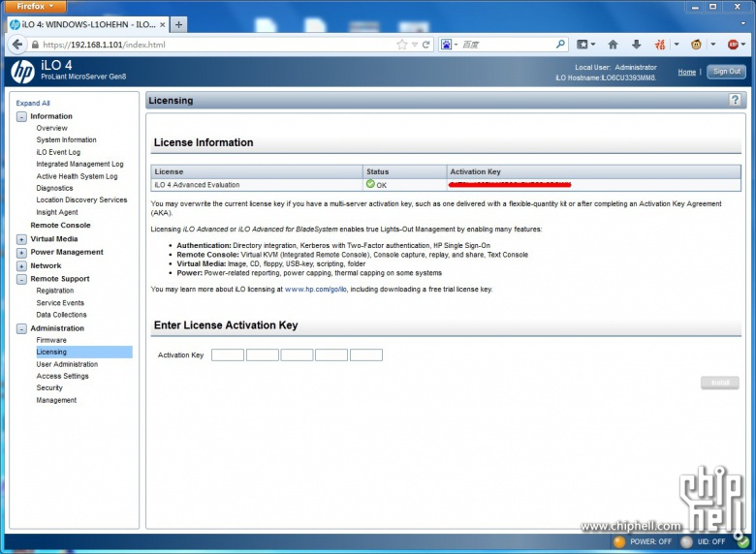756x554 pixels.
Task: Open Access Settings page
Action: 62,376
